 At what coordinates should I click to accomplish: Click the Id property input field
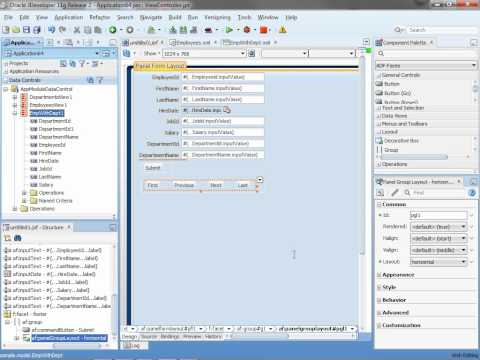click(439, 215)
